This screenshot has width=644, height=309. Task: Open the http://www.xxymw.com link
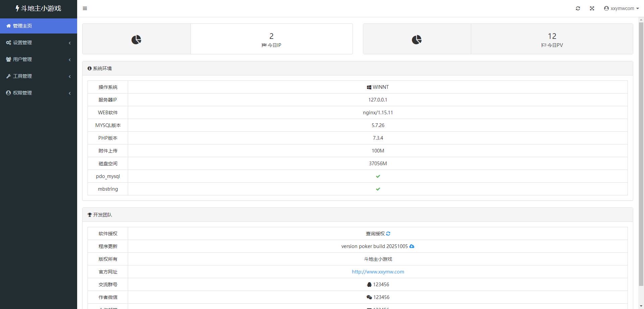click(378, 272)
